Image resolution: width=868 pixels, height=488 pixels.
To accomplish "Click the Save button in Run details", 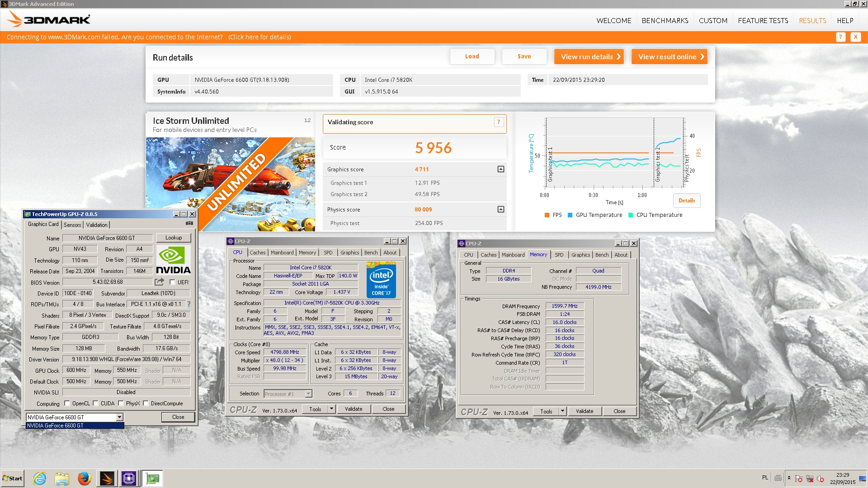I will (x=524, y=56).
